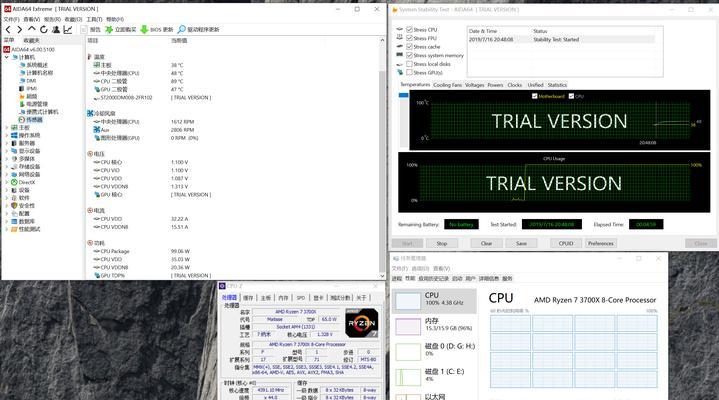This screenshot has height=400, width=719.
Task: Click the CPU thumbnail graph in Task Manager
Action: (408, 301)
